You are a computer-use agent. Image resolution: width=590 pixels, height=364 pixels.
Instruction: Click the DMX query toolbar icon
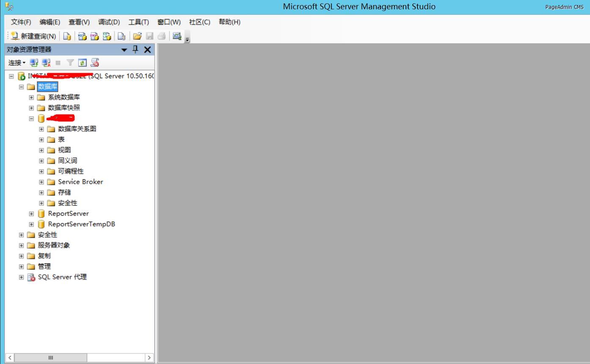(x=95, y=36)
